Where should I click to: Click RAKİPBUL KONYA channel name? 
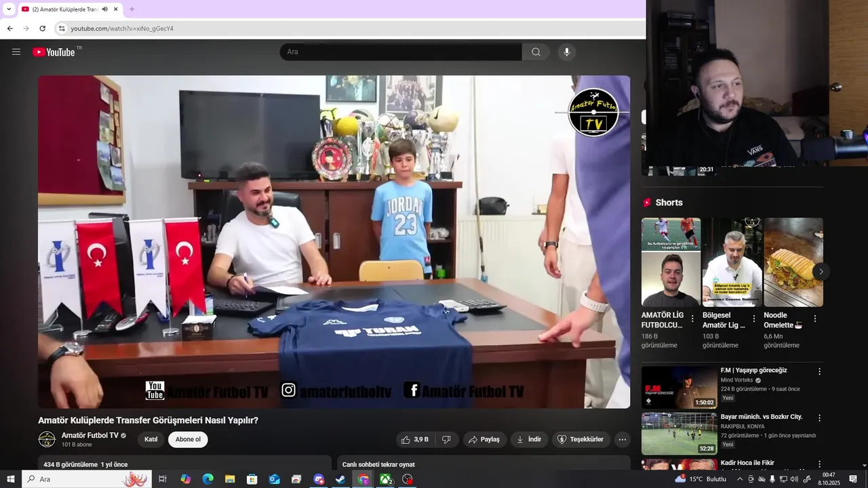coord(743,426)
